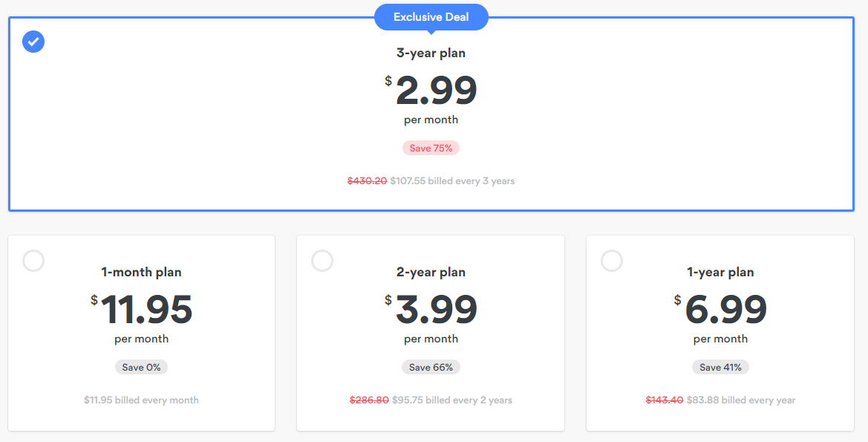
Task: Click the $2.99 price
Action: 436,91
